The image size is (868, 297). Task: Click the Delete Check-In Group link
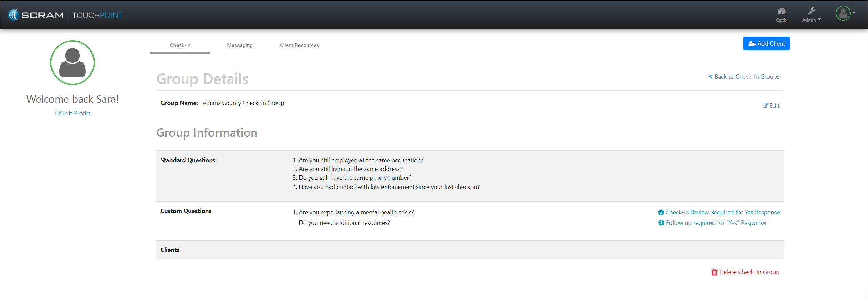(x=749, y=272)
